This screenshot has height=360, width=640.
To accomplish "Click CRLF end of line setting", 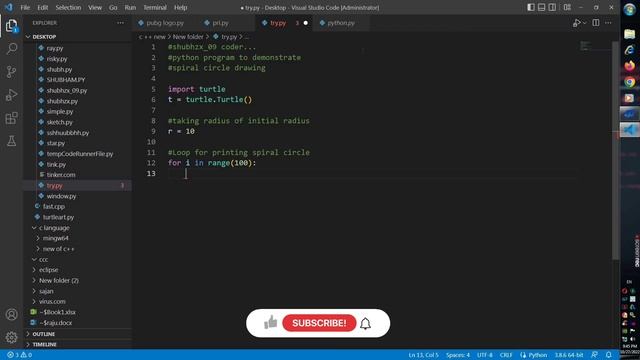I will 506,355.
